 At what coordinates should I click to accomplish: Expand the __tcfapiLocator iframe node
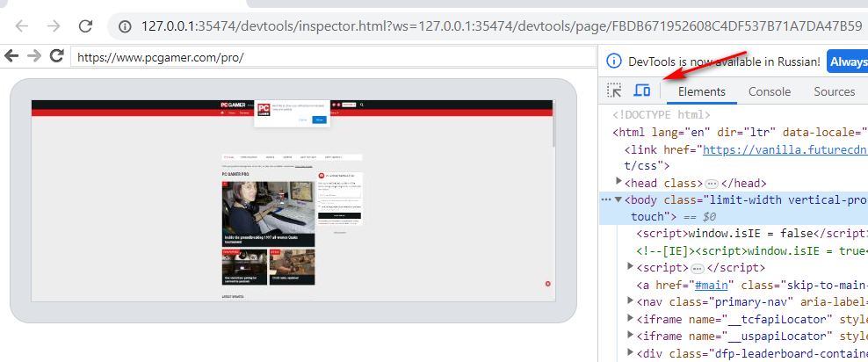(x=631, y=318)
